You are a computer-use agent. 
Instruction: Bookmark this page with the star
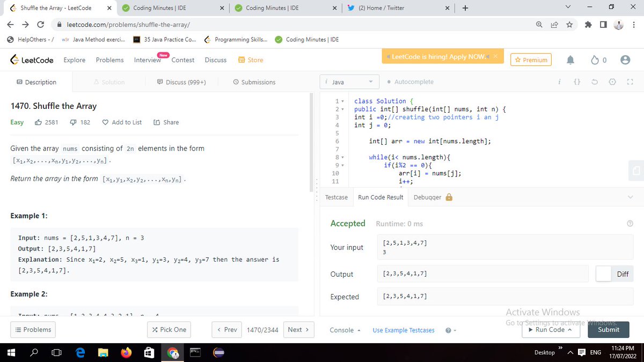[569, 25]
